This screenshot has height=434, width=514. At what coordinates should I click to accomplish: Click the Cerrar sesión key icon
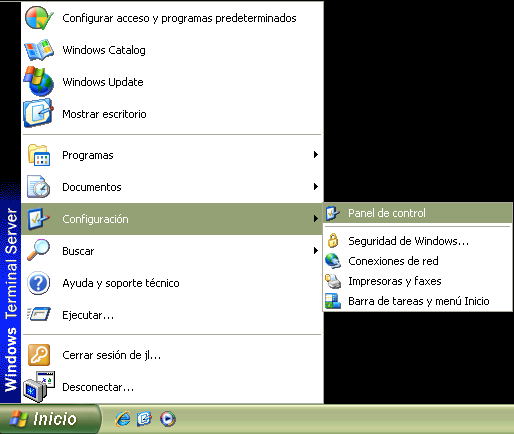coord(39,355)
